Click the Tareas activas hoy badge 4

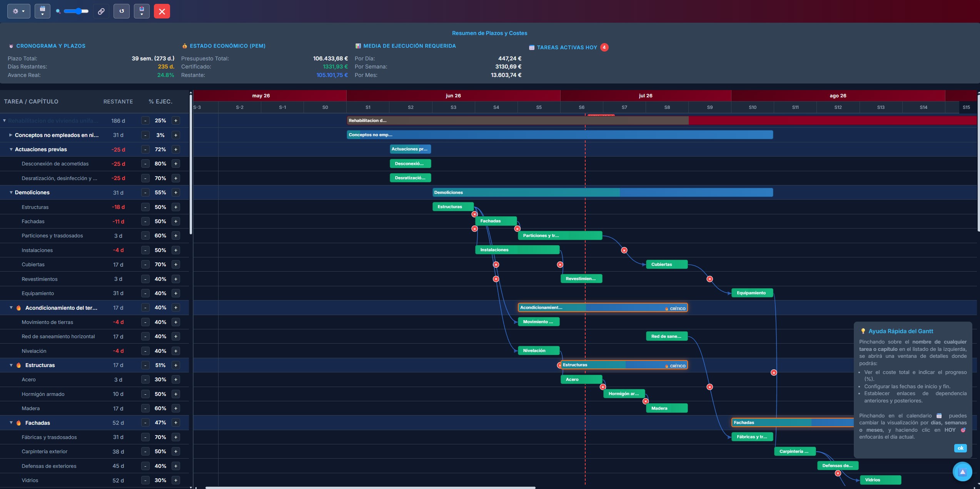(604, 47)
